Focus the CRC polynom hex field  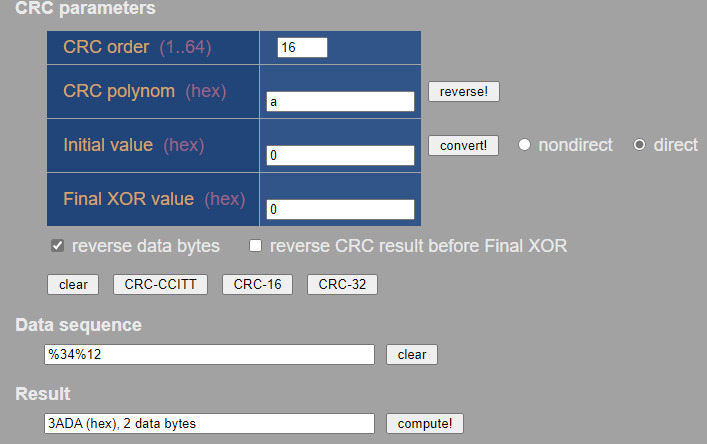tap(340, 101)
